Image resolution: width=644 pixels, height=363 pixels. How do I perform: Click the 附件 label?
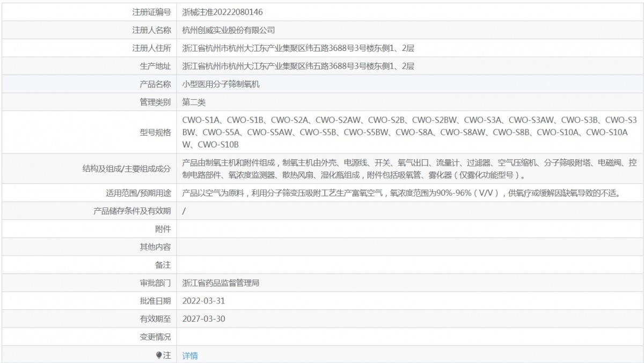163,229
